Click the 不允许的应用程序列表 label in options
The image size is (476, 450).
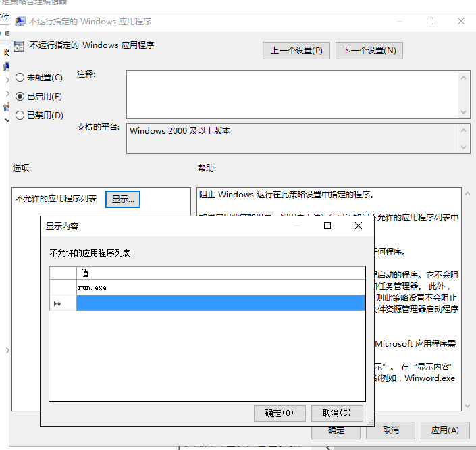(x=56, y=199)
